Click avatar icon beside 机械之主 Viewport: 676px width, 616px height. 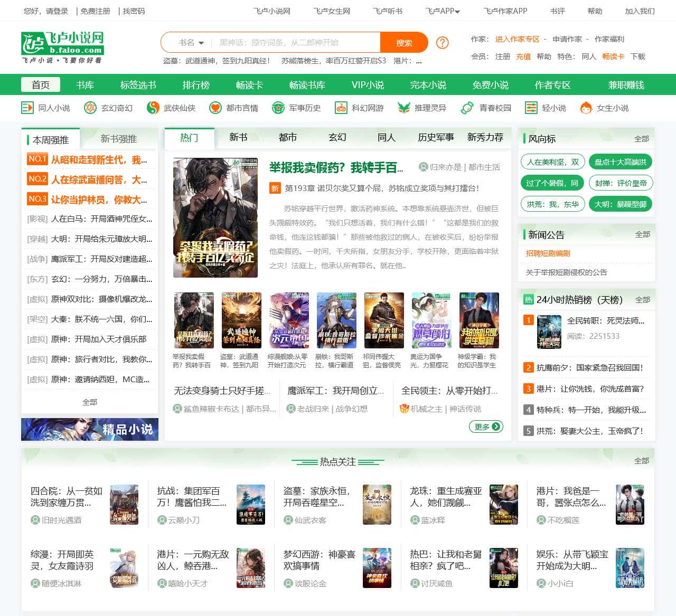point(405,409)
